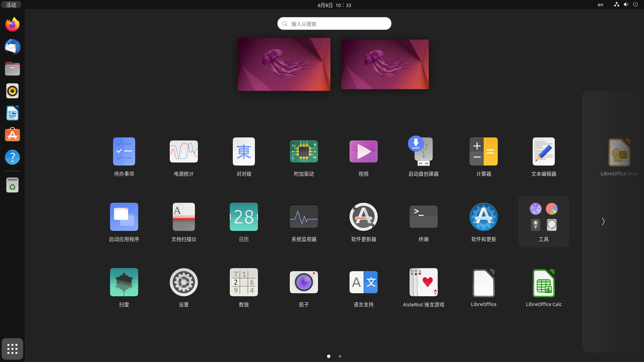Screen dimensions: 644x362
Task: Open the power status menu in the top bar
Action: click(x=636, y=5)
